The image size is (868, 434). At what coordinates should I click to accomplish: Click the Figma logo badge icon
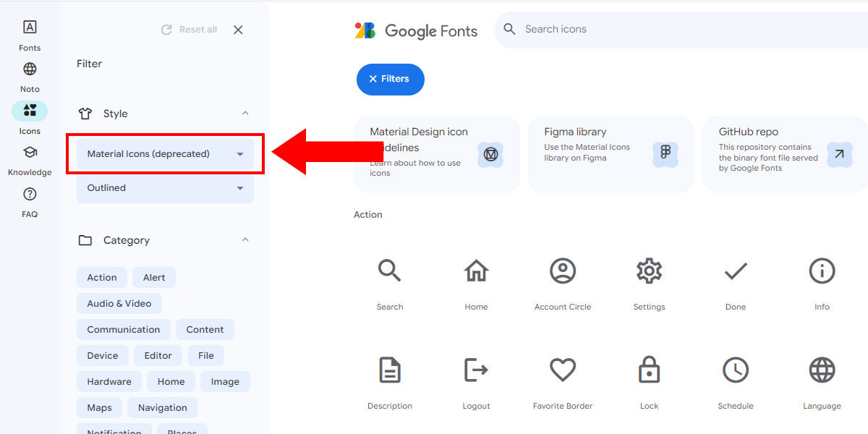(x=665, y=154)
